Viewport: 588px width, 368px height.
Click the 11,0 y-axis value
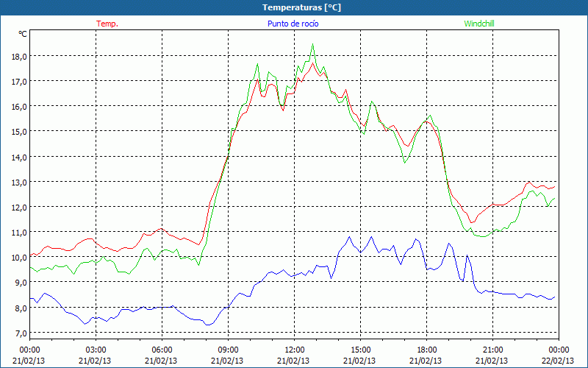(19, 233)
